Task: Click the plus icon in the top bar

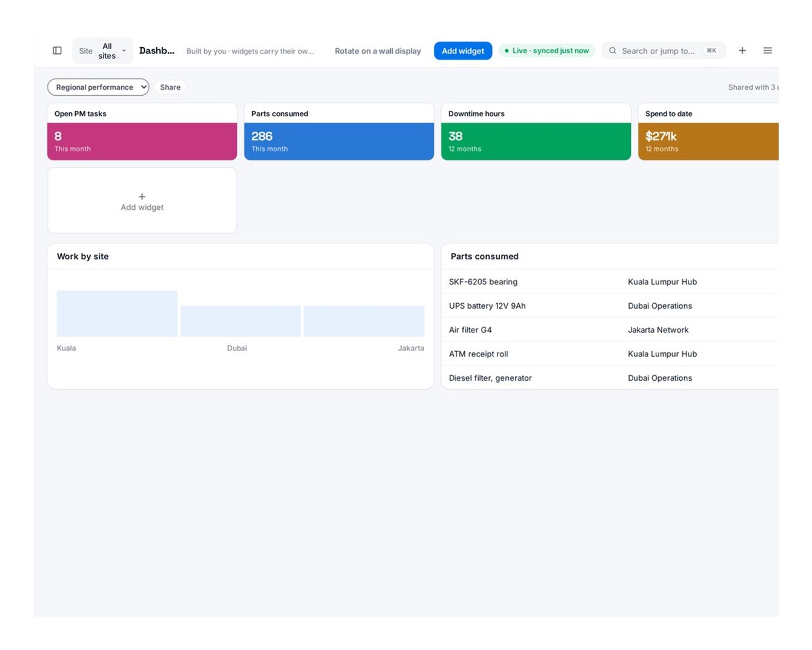Action: [742, 51]
